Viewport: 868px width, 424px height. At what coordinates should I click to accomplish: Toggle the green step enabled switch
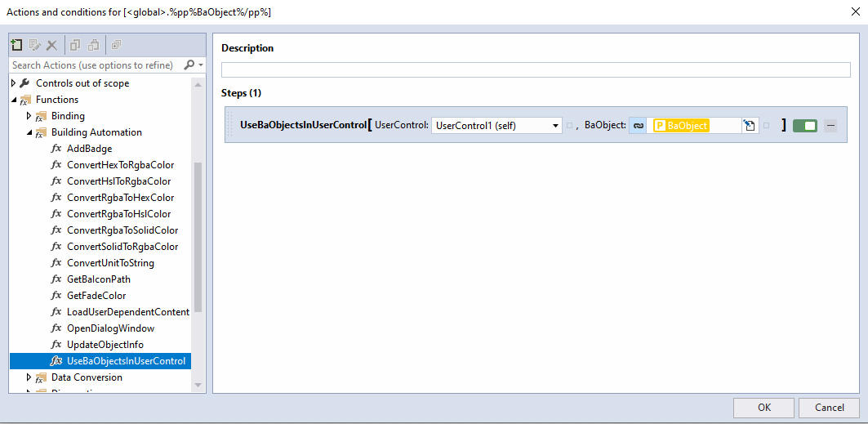pos(805,126)
